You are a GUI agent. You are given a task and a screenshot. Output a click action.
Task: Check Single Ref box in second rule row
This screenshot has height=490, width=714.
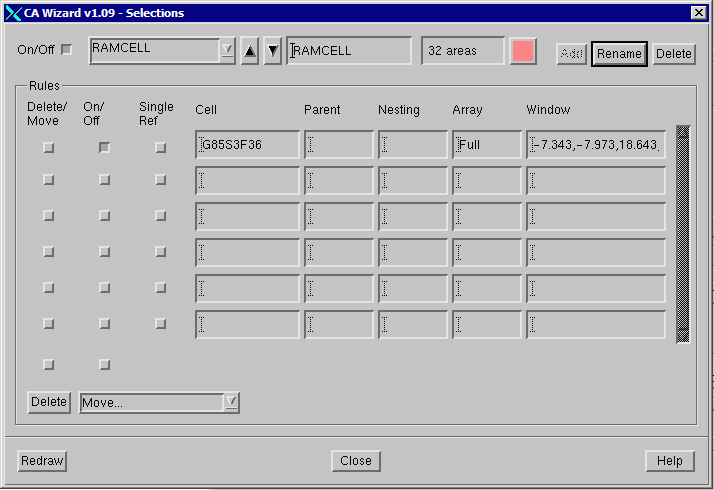coord(160,180)
